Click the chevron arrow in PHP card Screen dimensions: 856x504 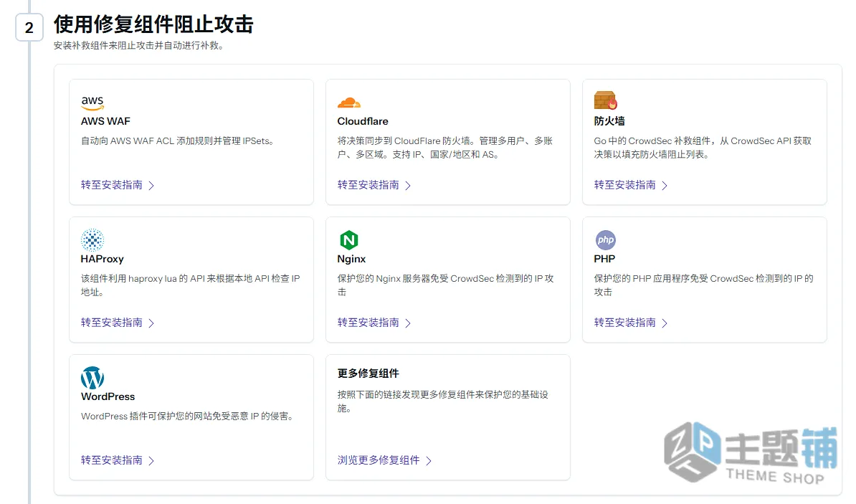pyautogui.click(x=665, y=323)
